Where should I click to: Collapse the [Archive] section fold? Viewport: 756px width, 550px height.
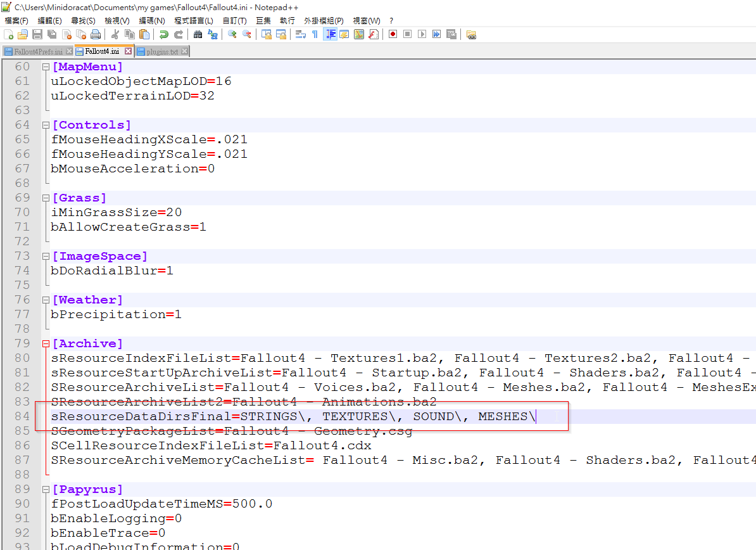pos(46,343)
